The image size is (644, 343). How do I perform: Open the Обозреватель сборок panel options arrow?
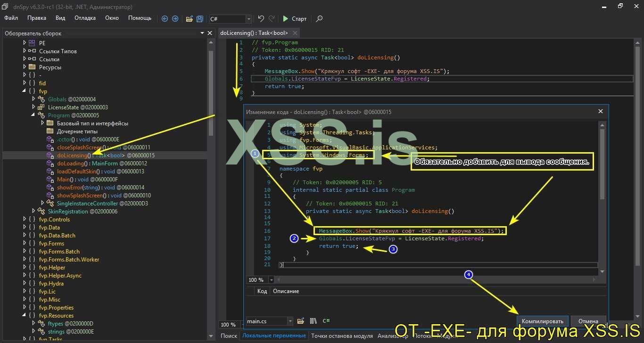[202, 33]
